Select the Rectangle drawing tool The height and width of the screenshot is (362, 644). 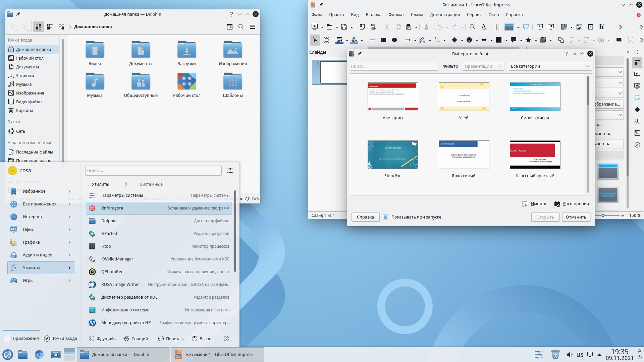pos(383,40)
